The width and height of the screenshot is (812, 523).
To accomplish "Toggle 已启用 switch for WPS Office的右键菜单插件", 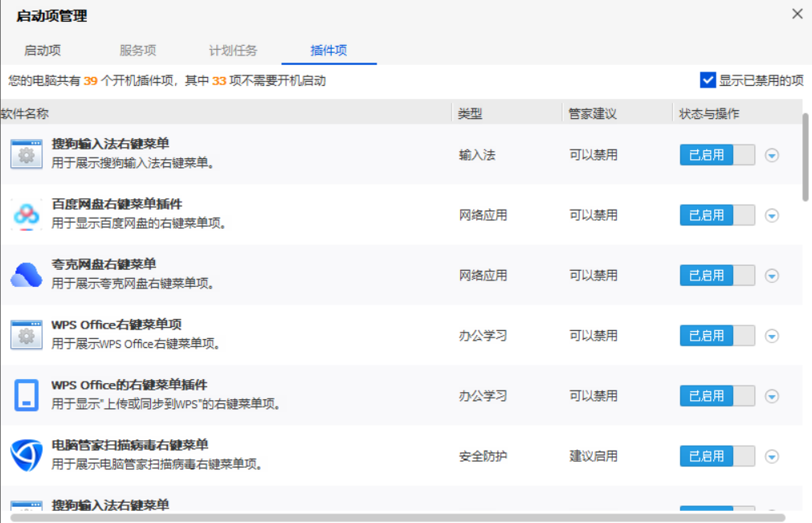I will (717, 395).
